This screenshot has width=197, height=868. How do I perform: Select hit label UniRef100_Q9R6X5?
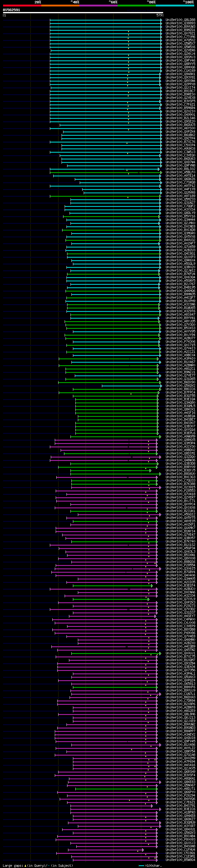point(180,440)
